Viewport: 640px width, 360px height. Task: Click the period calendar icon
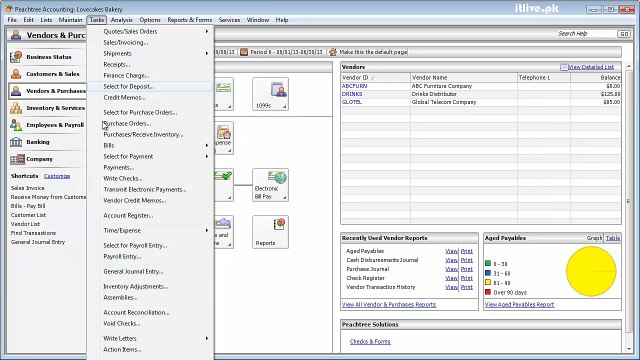[x=244, y=52]
